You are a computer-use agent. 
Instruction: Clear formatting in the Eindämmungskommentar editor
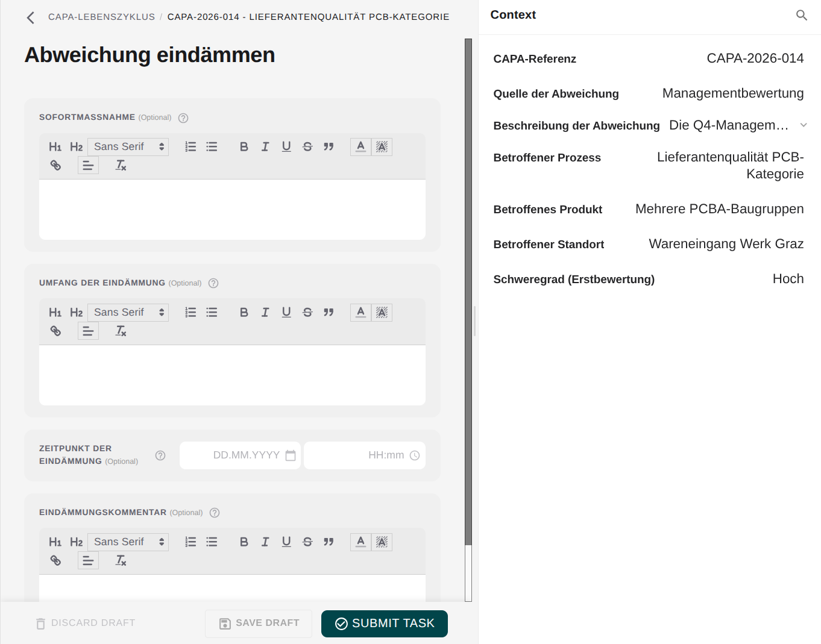tap(121, 560)
